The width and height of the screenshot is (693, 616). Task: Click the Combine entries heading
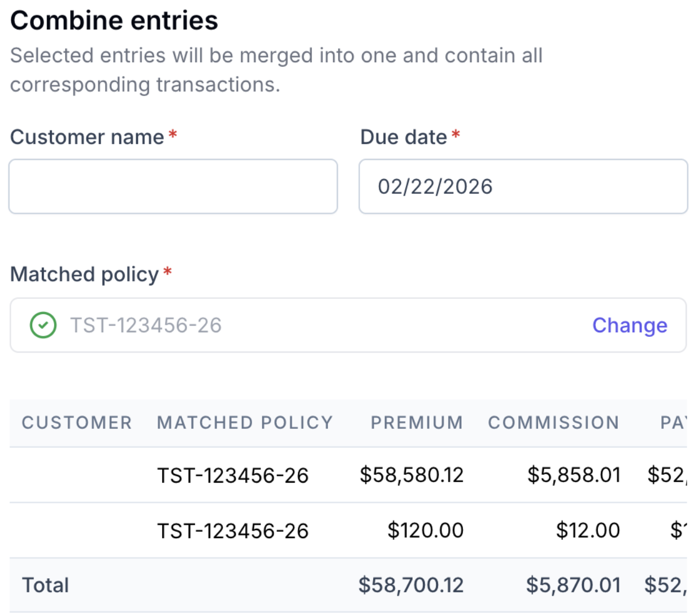pyautogui.click(x=114, y=21)
